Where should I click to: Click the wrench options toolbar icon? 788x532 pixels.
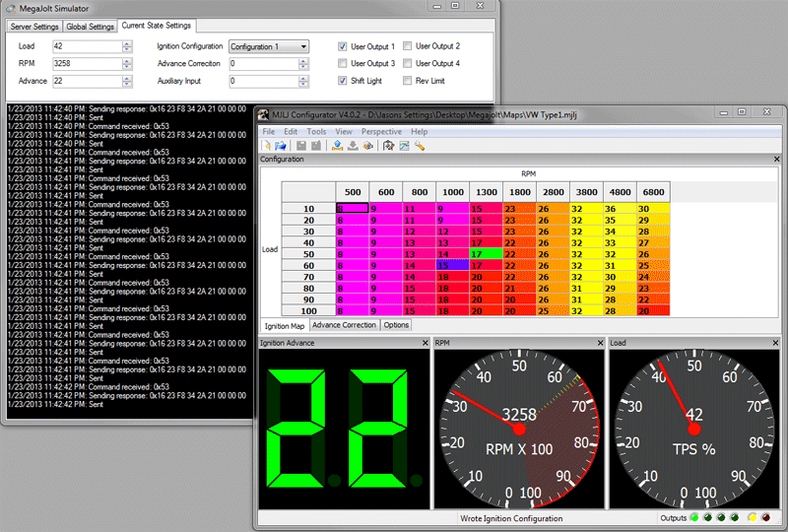click(x=420, y=146)
